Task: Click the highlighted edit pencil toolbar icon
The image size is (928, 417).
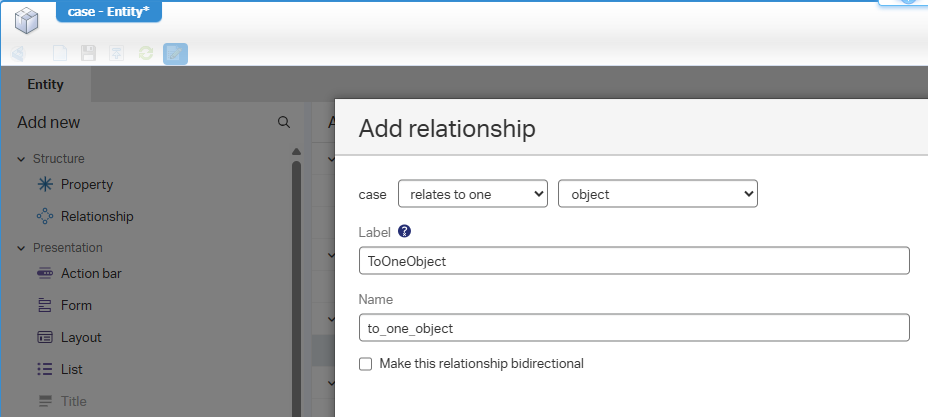Action: click(175, 54)
